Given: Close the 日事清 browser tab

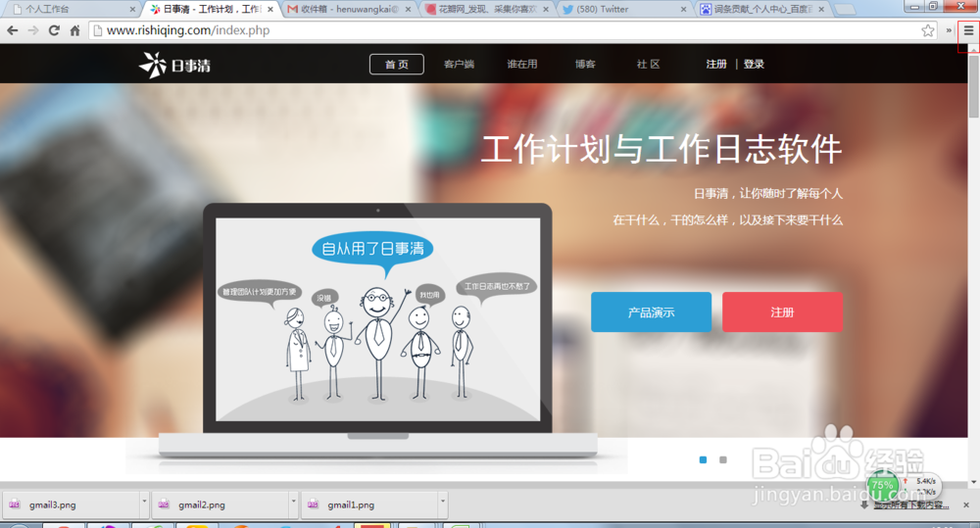Looking at the screenshot, I should (x=270, y=10).
